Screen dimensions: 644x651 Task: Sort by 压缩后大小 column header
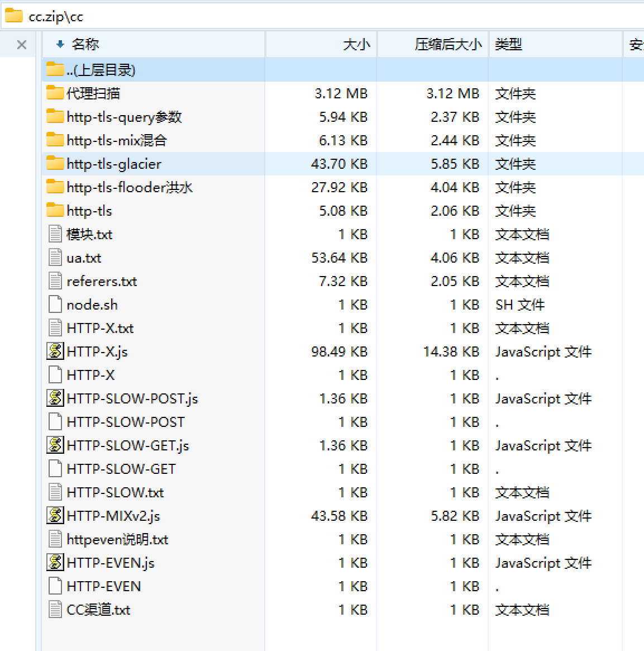click(447, 44)
